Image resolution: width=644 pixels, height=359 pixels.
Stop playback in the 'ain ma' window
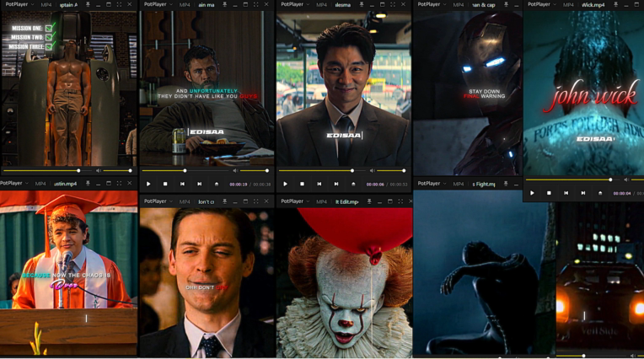point(165,184)
